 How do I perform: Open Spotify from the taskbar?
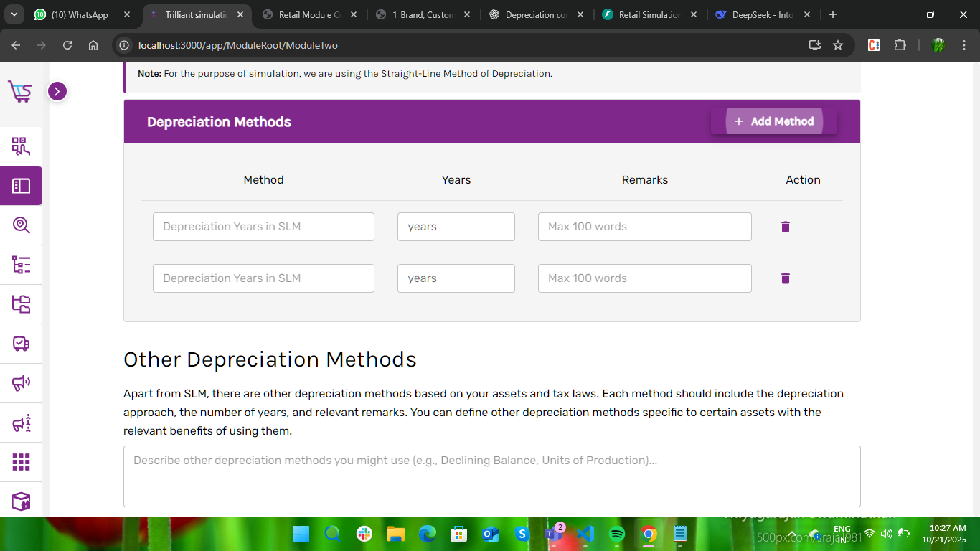click(x=616, y=534)
